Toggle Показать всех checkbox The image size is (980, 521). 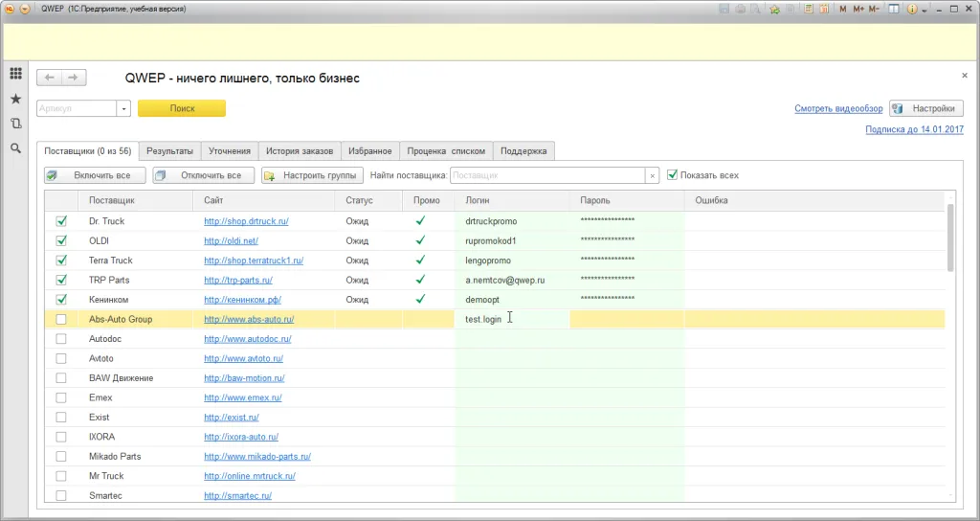[673, 175]
